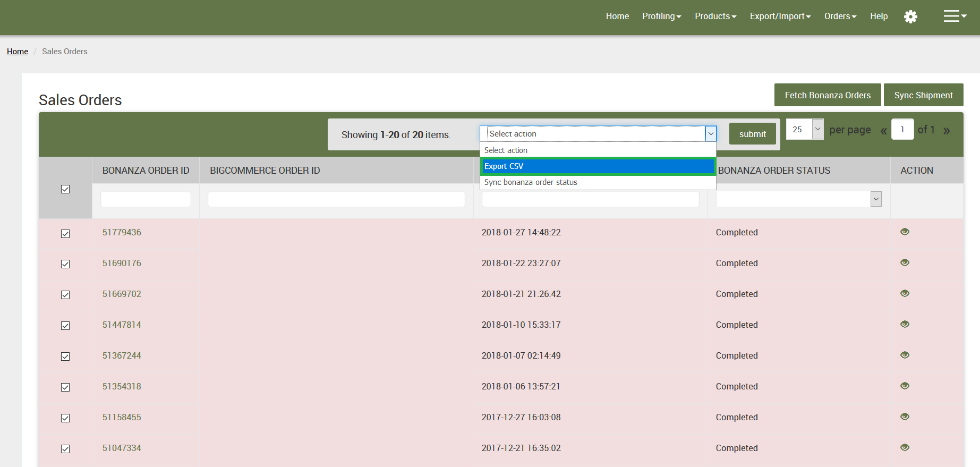Expand the Products menu
The width and height of the screenshot is (980, 467).
tap(715, 16)
